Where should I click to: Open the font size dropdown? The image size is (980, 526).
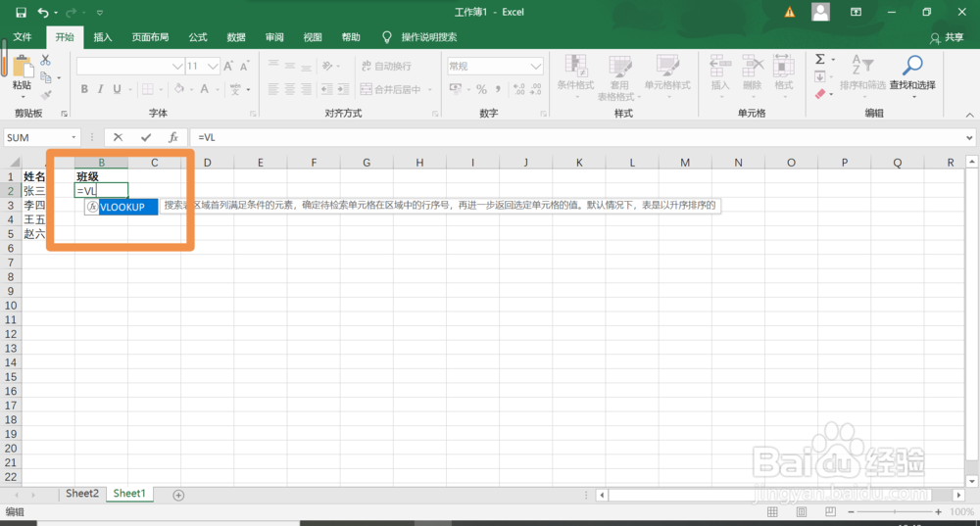tap(213, 67)
